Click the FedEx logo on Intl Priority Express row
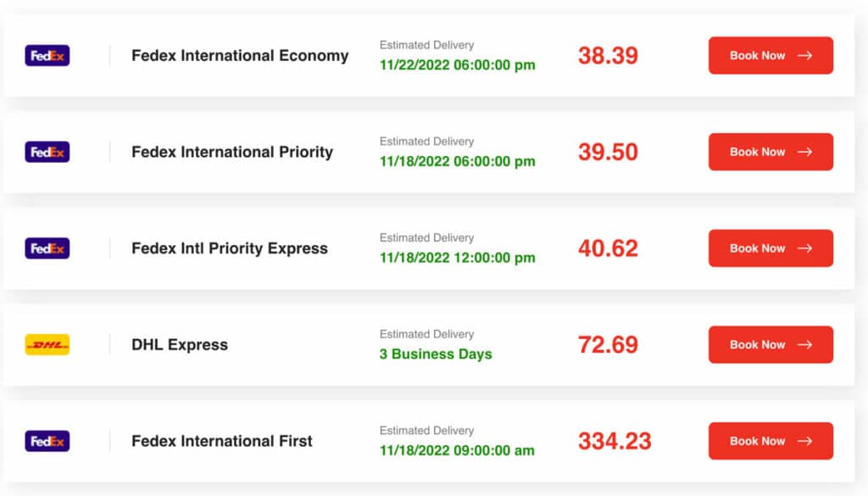Screen dimensions: 868x496 (x=47, y=248)
